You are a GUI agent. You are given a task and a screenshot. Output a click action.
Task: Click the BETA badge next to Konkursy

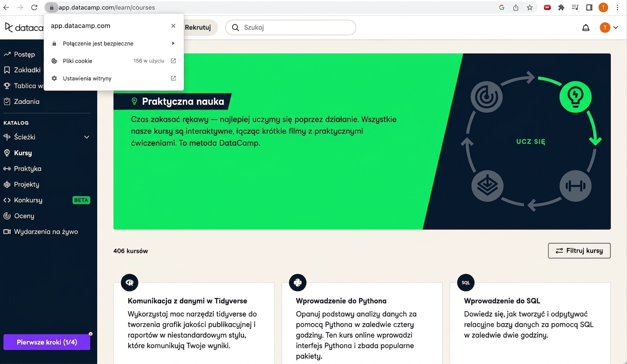click(x=81, y=200)
